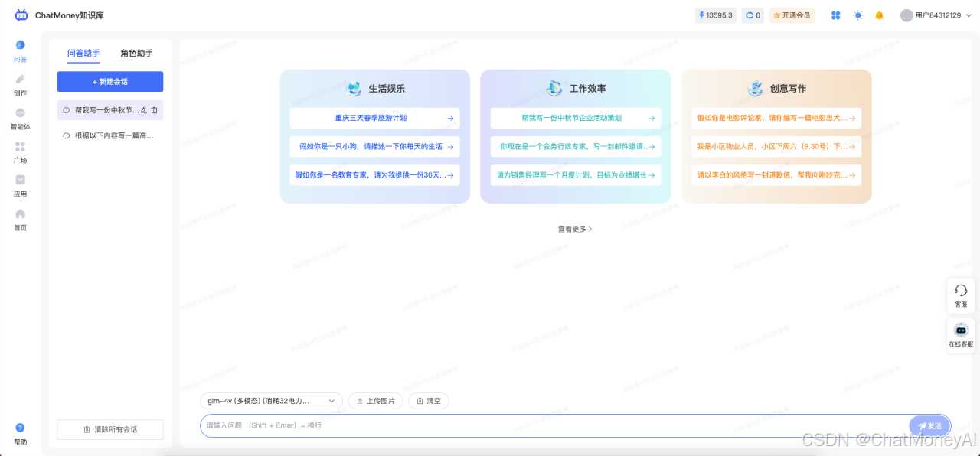Screen dimensions: 980x456
Task: Open the notification bell
Action: (879, 15)
